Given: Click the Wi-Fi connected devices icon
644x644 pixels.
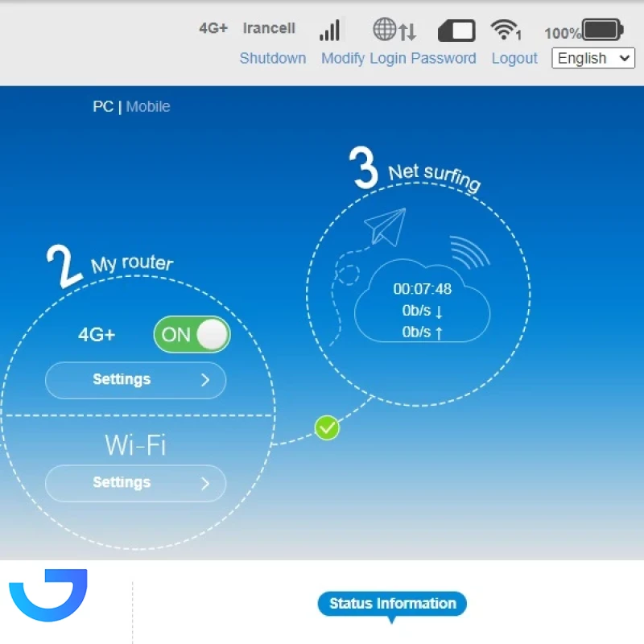Looking at the screenshot, I should [506, 31].
